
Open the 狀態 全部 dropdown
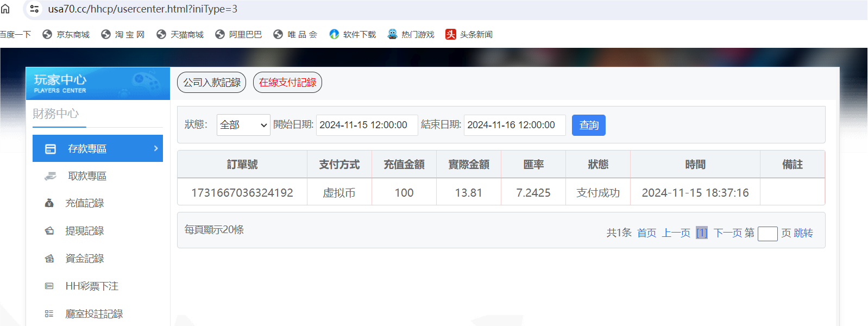pos(243,125)
